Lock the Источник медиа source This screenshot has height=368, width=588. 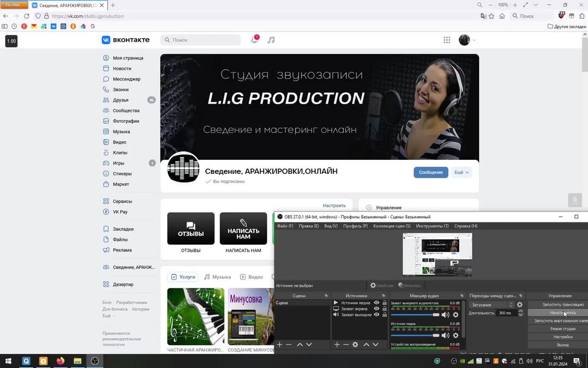(384, 303)
